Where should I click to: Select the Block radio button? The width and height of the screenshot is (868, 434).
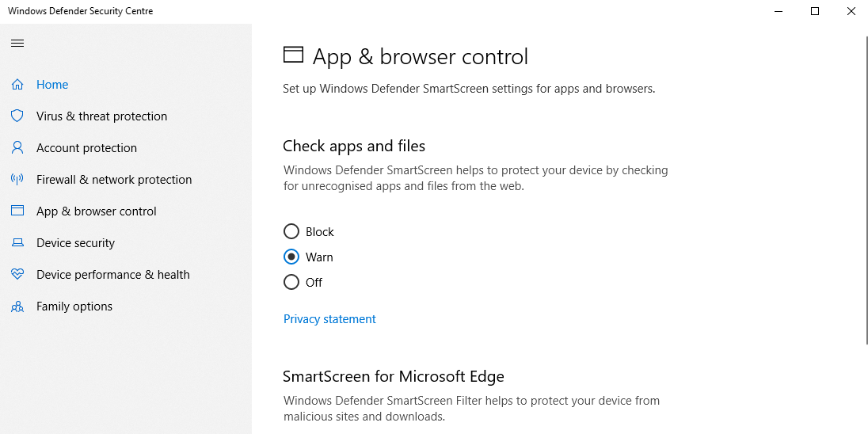[x=291, y=232]
